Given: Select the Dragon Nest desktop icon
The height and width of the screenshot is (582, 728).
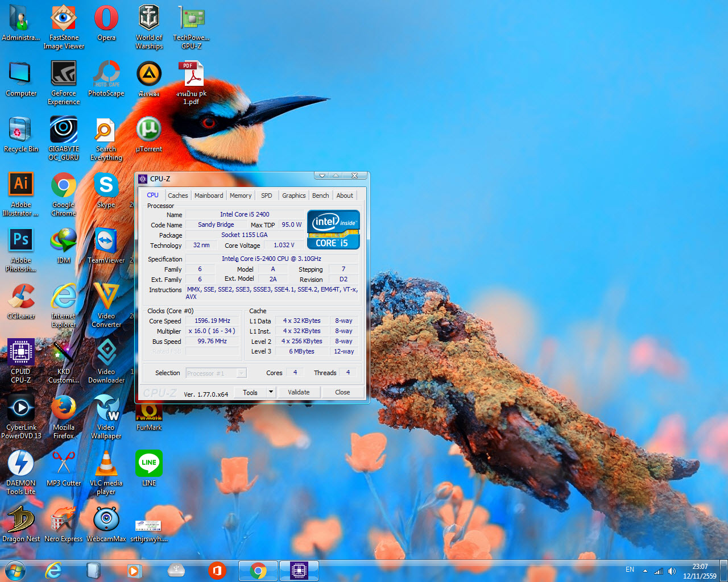Looking at the screenshot, I should click(21, 524).
